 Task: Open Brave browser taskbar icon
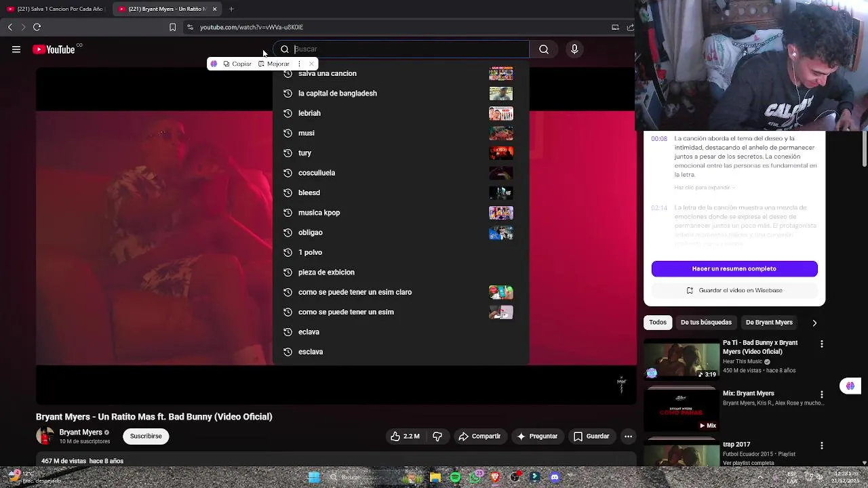495,477
